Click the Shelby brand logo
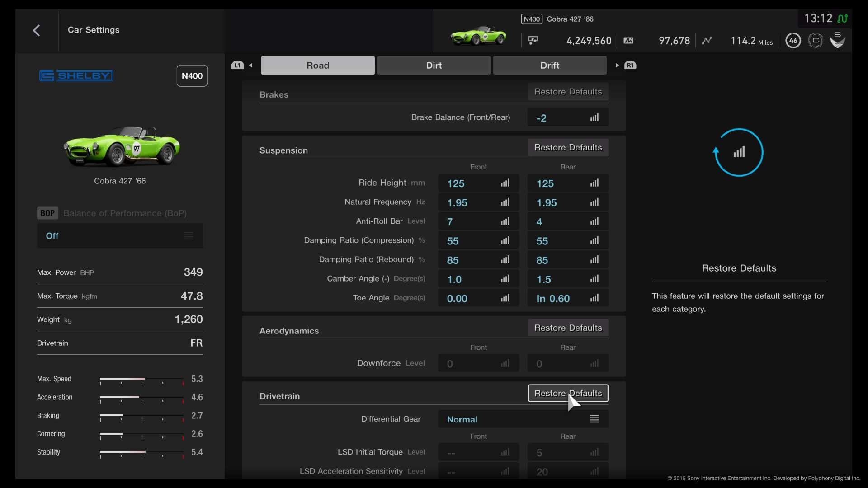Image resolution: width=868 pixels, height=488 pixels. click(x=76, y=75)
